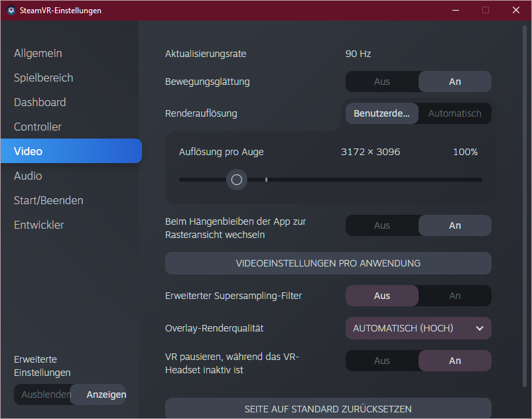Go to the Controller settings page
The width and height of the screenshot is (532, 419).
(x=38, y=127)
